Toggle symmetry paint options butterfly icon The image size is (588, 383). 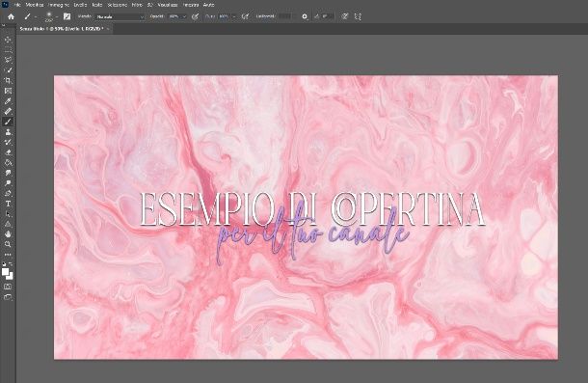click(x=359, y=16)
